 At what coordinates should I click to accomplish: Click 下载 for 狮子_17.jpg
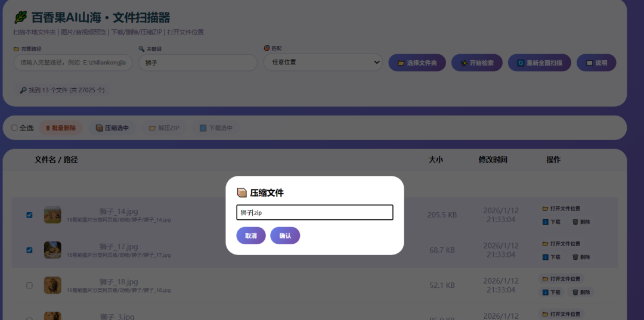tap(551, 257)
